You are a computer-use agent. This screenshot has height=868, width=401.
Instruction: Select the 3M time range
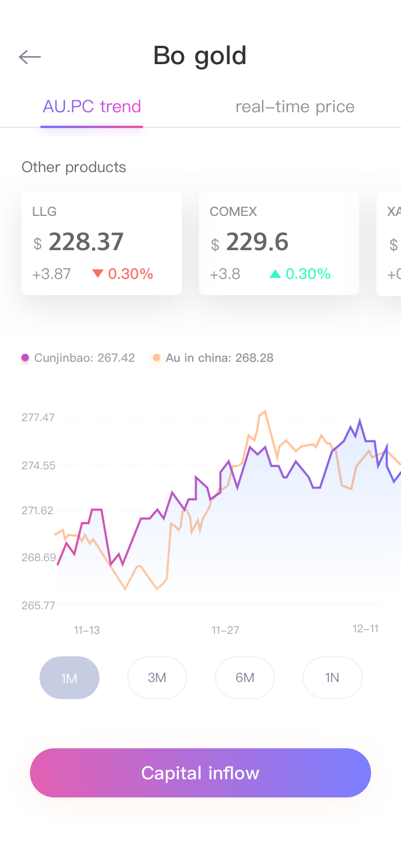[x=157, y=678]
